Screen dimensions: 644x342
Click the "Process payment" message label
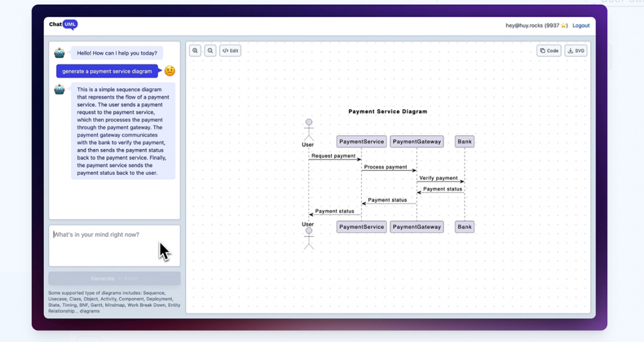coord(386,167)
